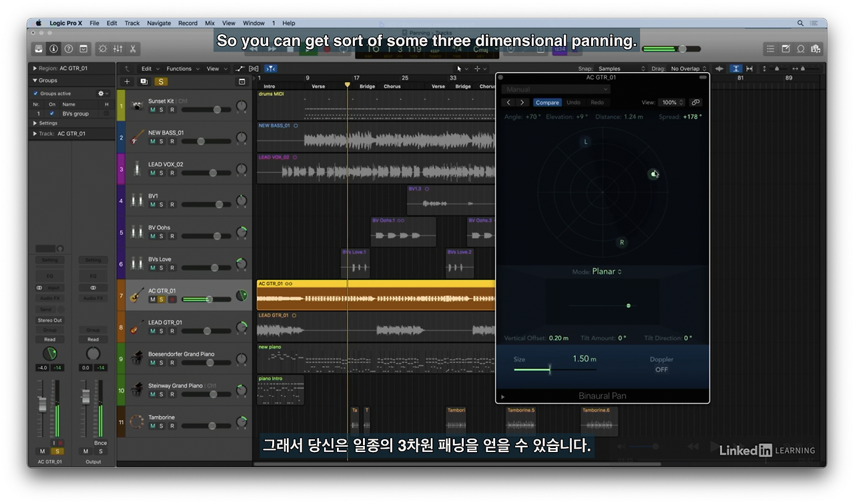Toggle the Flex bowtie button
Image resolution: width=854 pixels, height=504 pixels.
point(254,69)
